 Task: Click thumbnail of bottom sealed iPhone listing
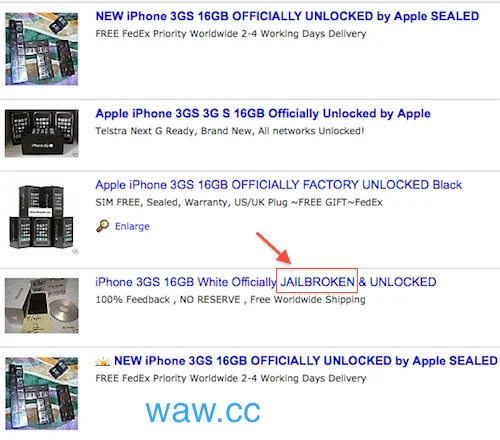[x=42, y=393]
